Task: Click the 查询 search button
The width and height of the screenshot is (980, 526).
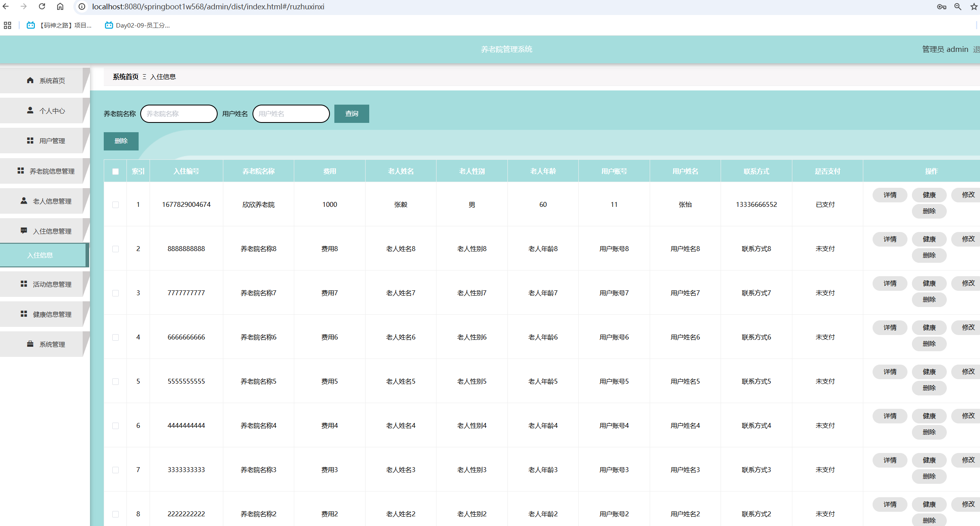Action: coord(351,114)
